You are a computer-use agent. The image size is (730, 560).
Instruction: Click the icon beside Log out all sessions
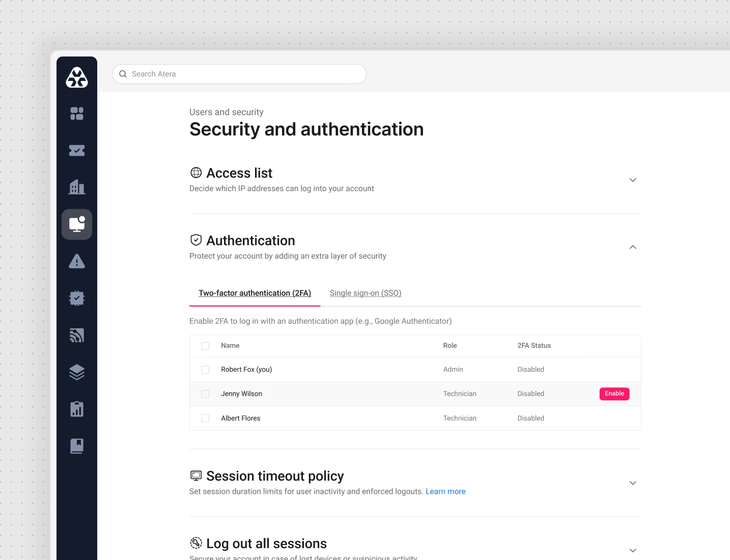(196, 543)
